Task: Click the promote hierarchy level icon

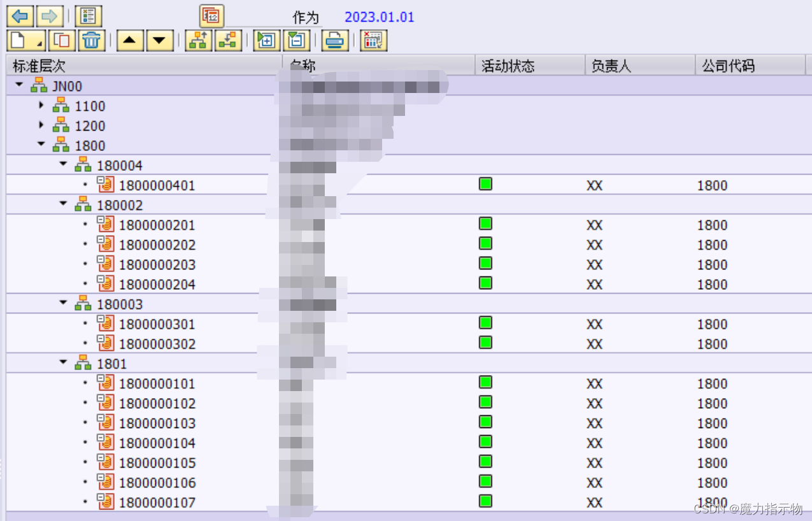Action: [x=198, y=40]
